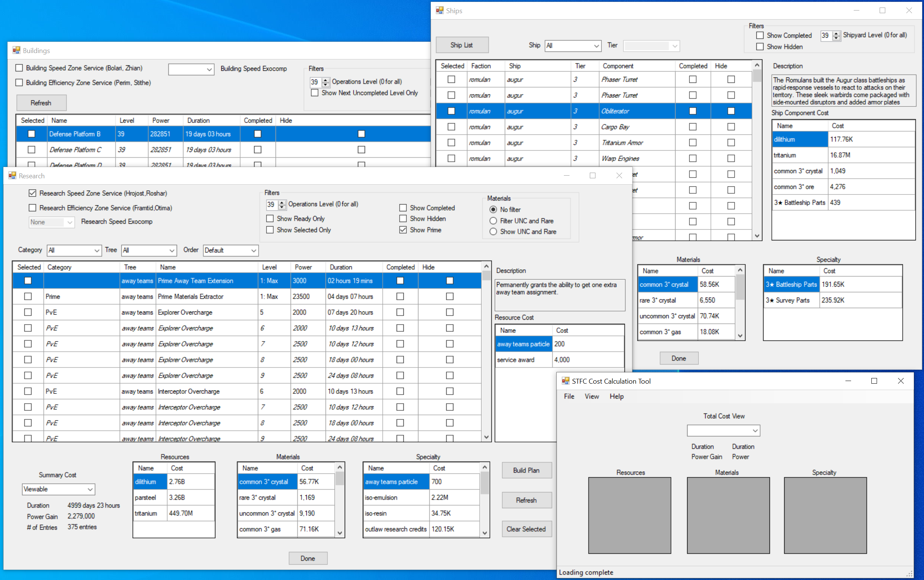Enable Show Completed in Research filters
Viewport: 924px width, 580px height.
click(403, 208)
